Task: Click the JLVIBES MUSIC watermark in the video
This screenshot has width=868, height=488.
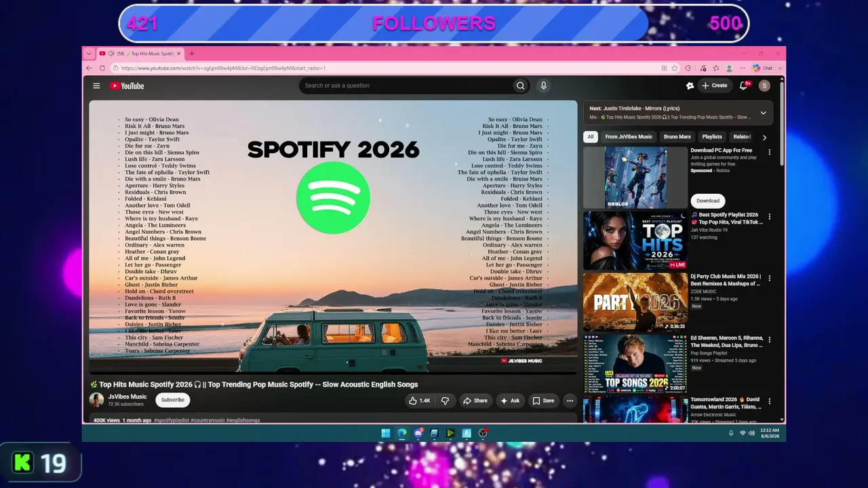Action: click(521, 361)
